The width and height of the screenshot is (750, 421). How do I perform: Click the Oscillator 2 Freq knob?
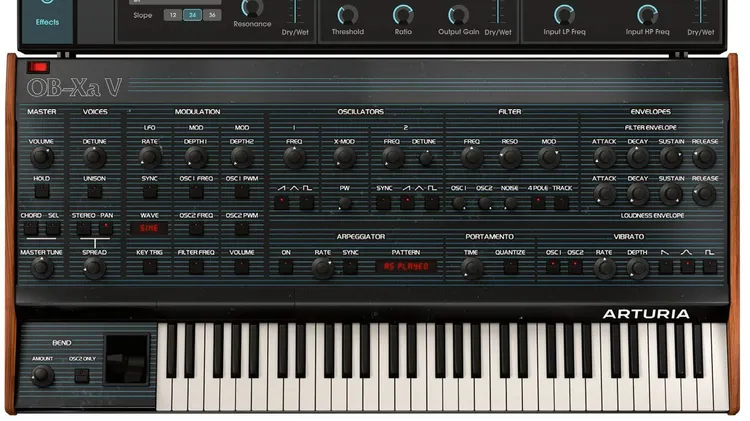click(392, 157)
